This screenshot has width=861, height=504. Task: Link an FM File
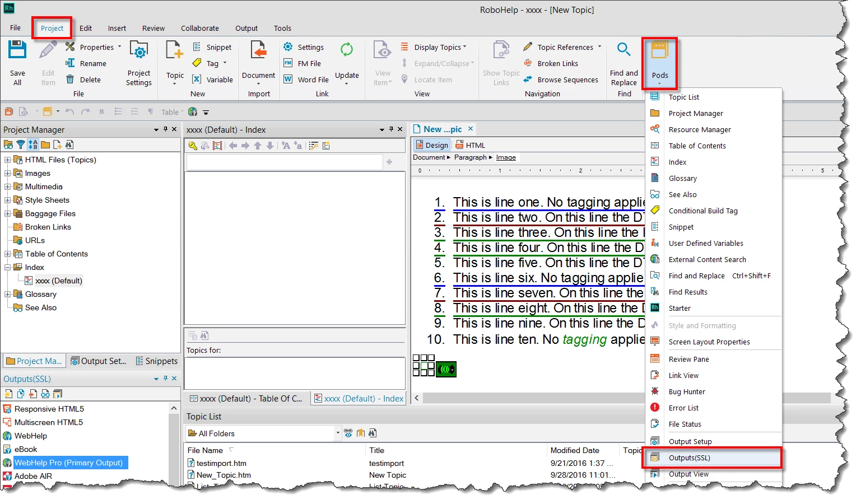(302, 63)
